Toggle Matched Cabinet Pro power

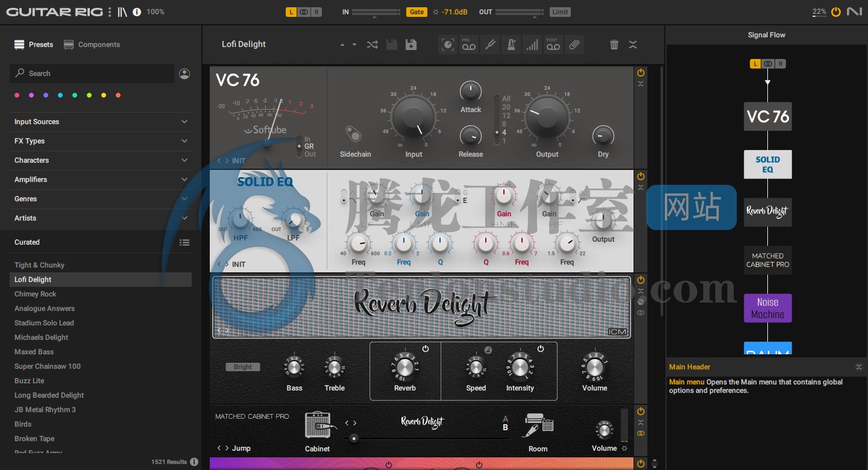(641, 411)
